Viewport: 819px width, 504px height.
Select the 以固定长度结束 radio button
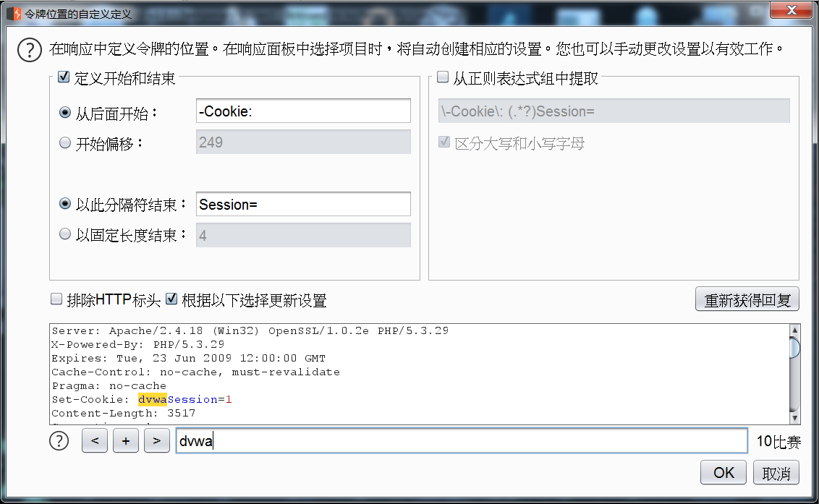[65, 234]
